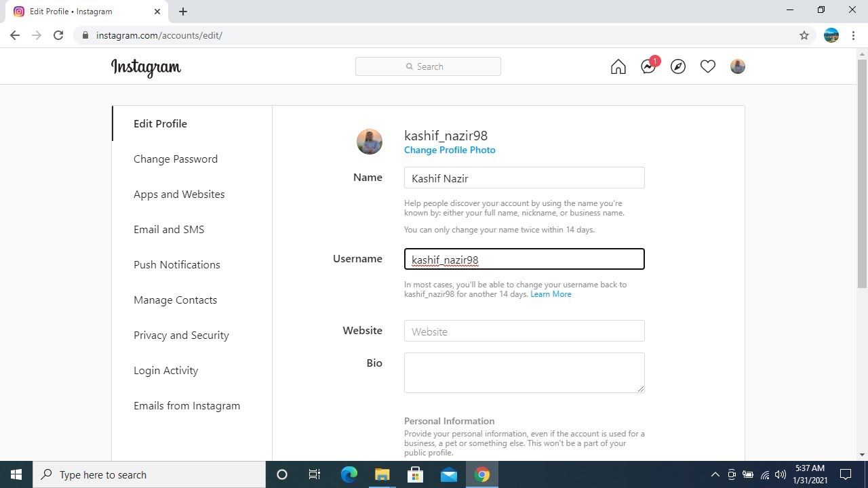Click the profile photo thumbnail
The height and width of the screenshot is (488, 868).
coord(370,142)
